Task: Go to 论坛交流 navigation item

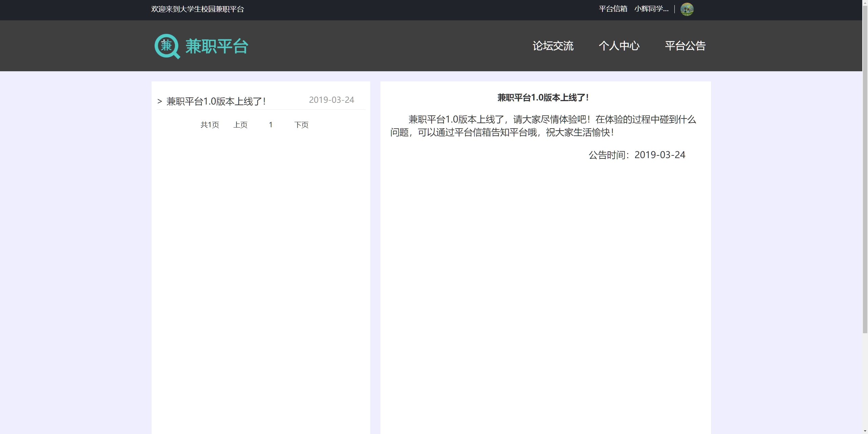Action: 553,46
